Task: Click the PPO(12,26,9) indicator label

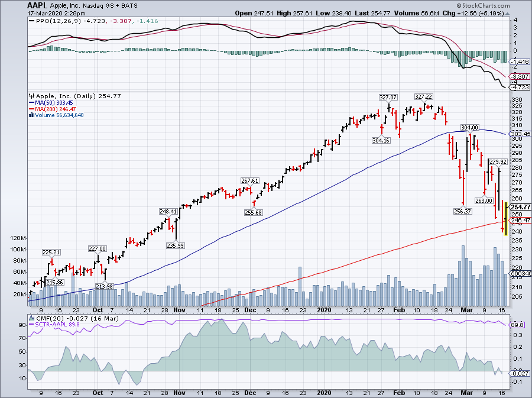Action: coord(59,21)
